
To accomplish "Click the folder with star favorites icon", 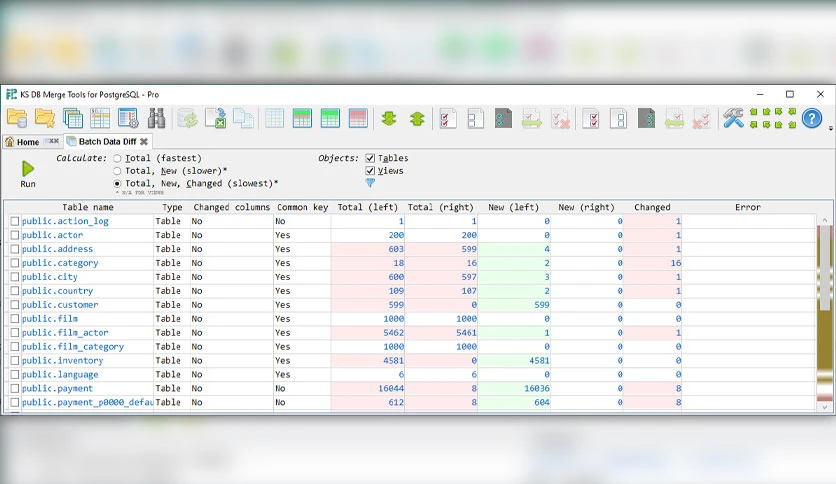I will click(45, 118).
